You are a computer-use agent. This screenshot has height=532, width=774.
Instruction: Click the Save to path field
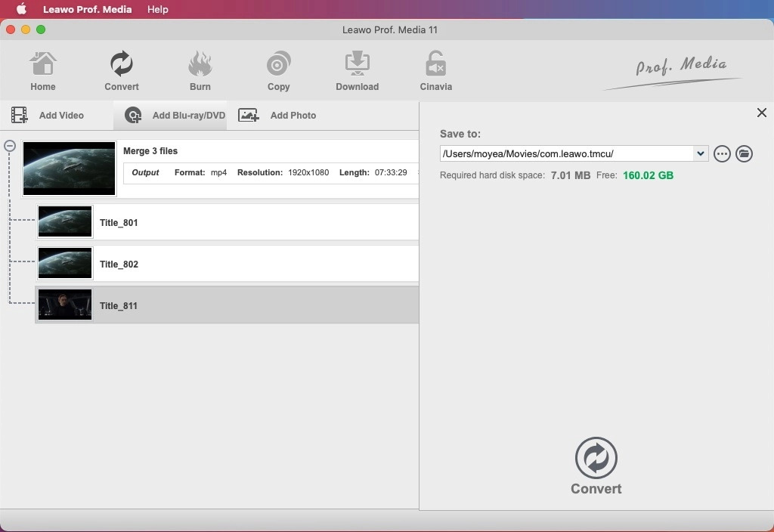(567, 153)
